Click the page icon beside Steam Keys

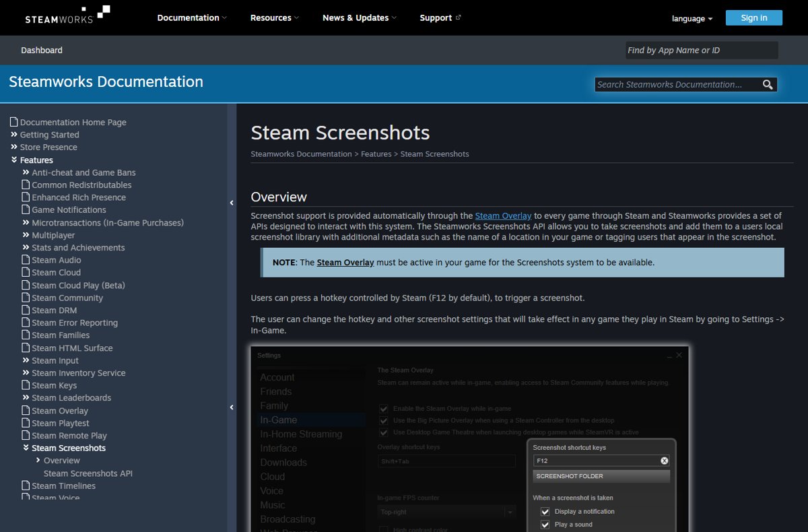26,385
